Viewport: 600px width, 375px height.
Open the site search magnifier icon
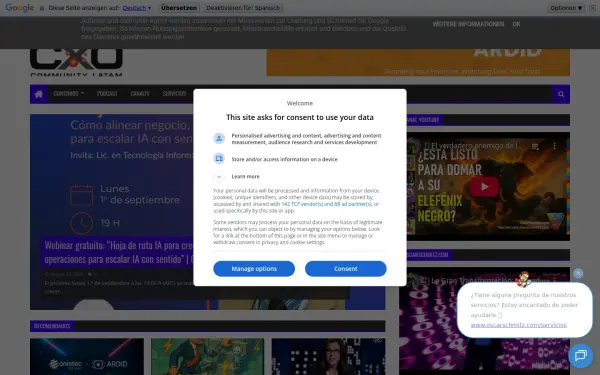pos(561,94)
